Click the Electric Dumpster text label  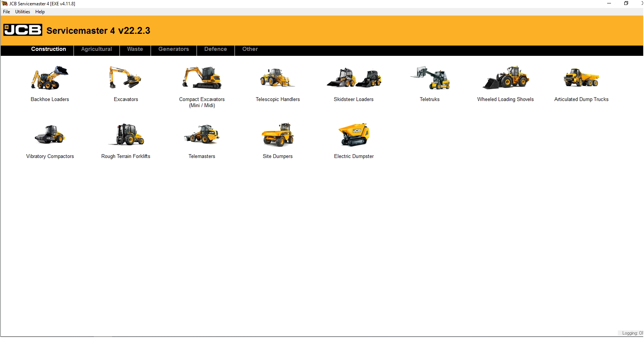click(354, 156)
